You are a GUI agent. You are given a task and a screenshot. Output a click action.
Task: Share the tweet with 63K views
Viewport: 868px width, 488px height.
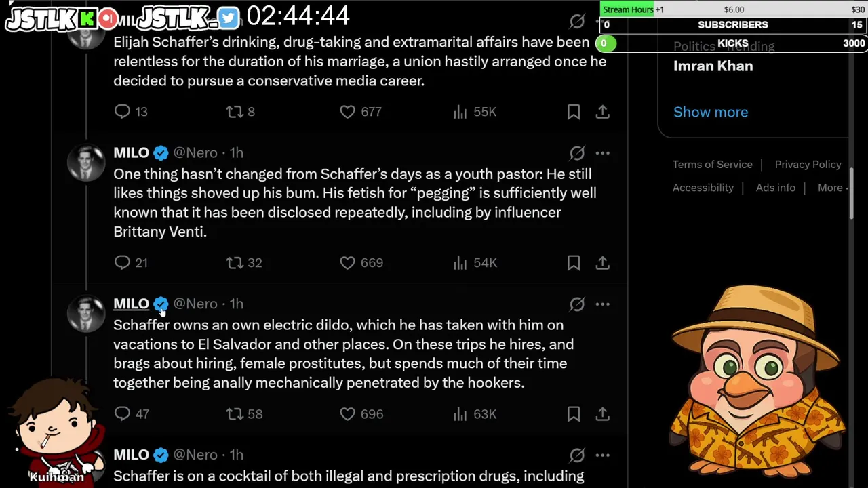tap(602, 413)
